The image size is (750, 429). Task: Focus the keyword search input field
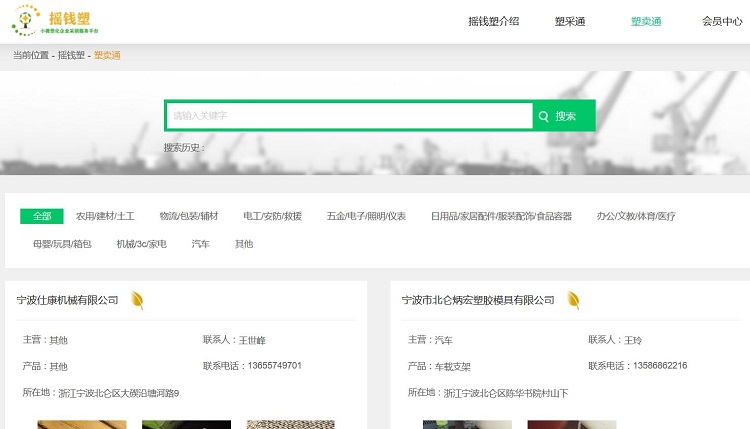tap(349, 116)
